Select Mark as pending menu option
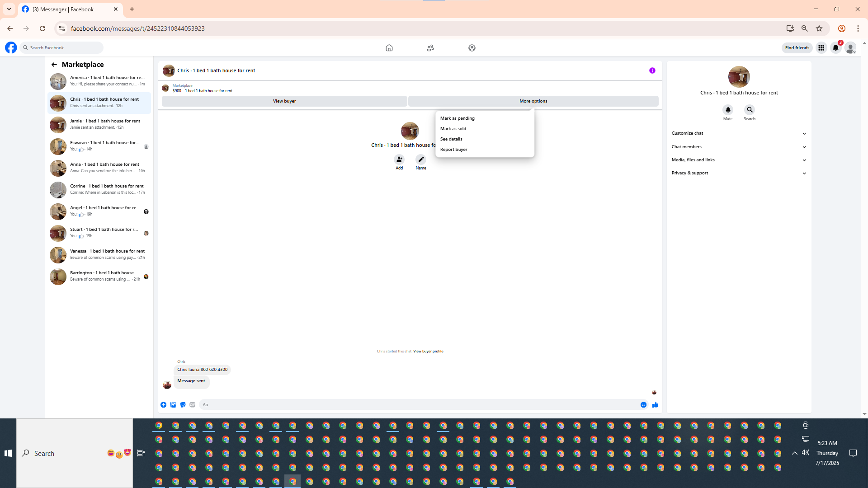Viewport: 868px width, 488px height. pos(457,118)
